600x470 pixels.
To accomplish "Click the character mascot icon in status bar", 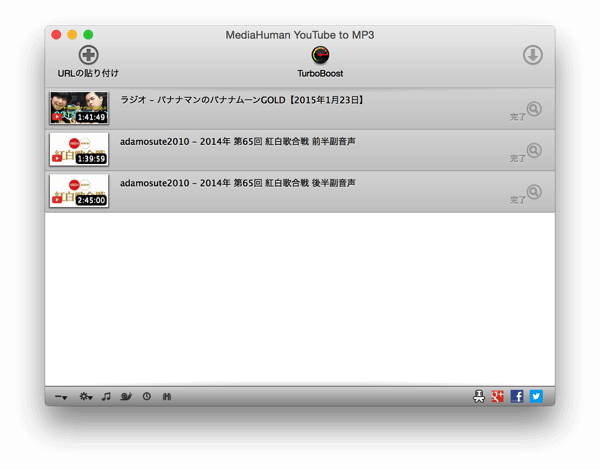I will coord(479,397).
